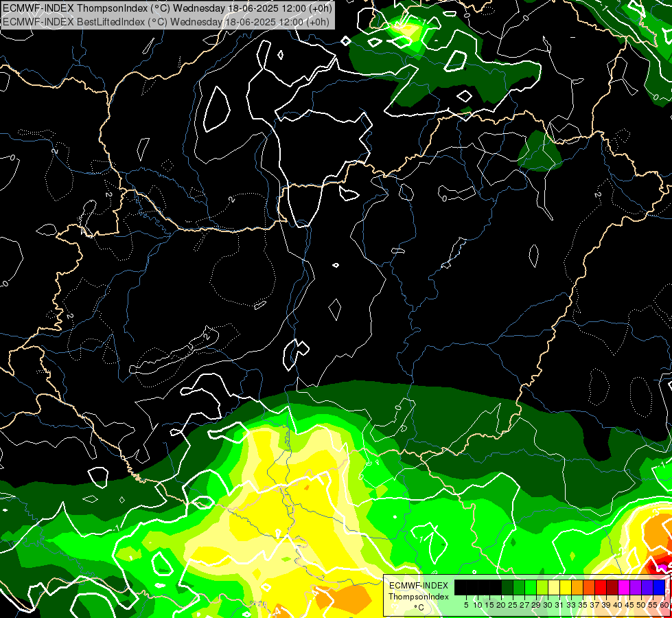Click the °C unit label in legend
This screenshot has width=672, height=618.
coord(419,608)
